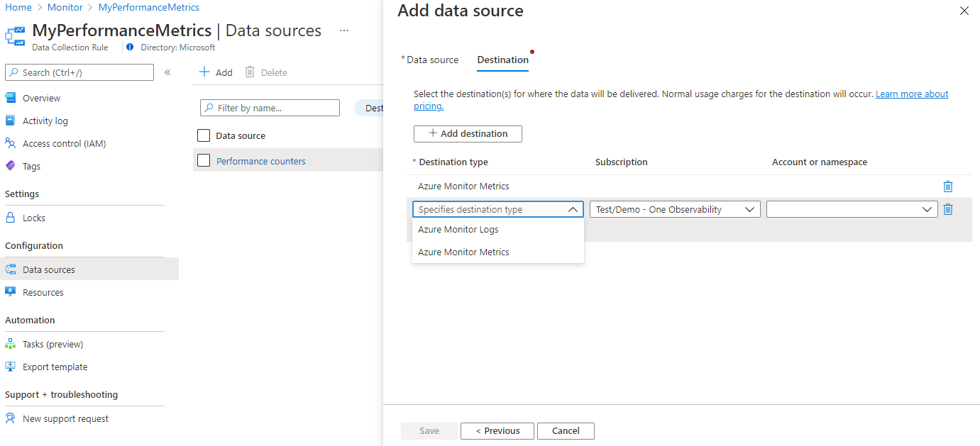This screenshot has height=446, width=980.
Task: Click Delete in the command bar
Action: (266, 72)
